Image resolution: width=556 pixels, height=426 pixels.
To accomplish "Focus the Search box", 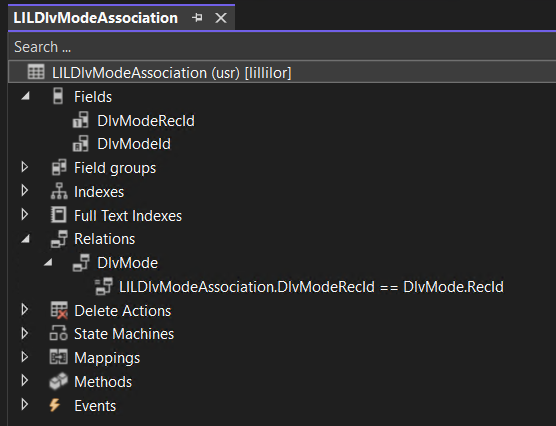I will point(282,47).
